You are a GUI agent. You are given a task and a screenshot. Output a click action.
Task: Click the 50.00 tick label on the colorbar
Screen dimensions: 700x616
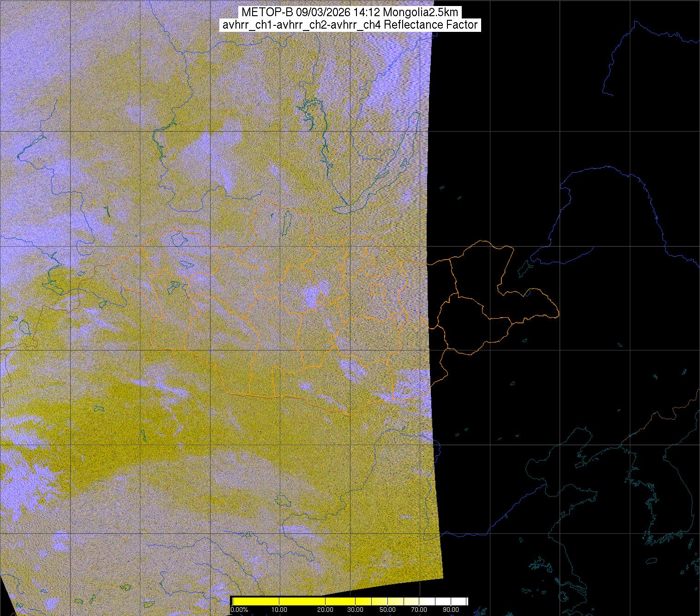[387, 610]
